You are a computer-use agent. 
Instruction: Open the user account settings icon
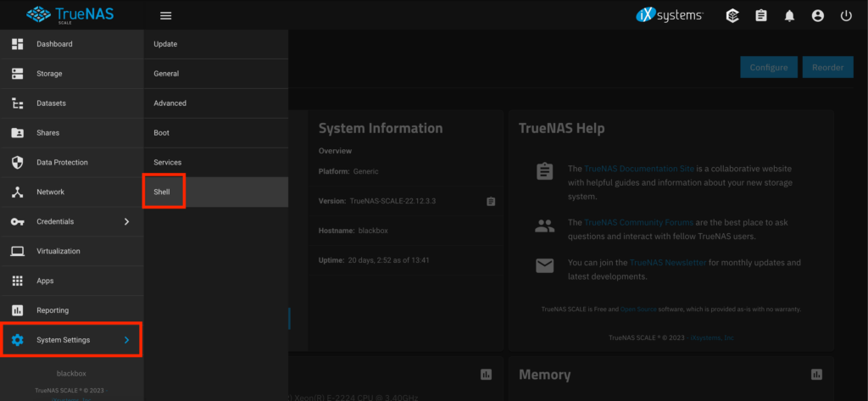(818, 16)
